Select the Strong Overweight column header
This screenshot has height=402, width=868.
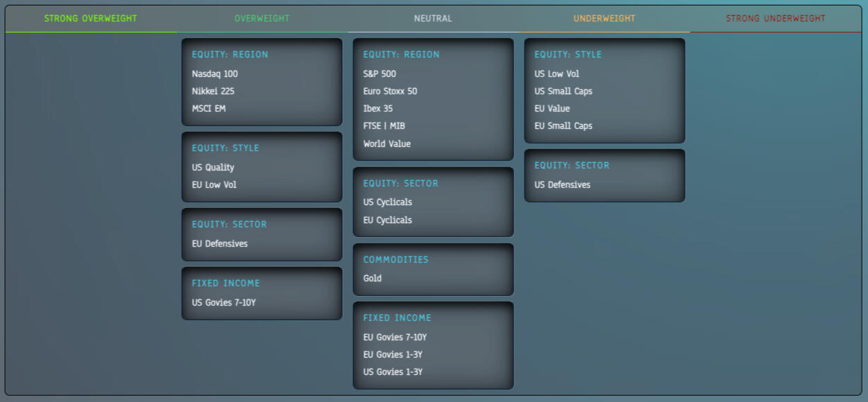91,19
